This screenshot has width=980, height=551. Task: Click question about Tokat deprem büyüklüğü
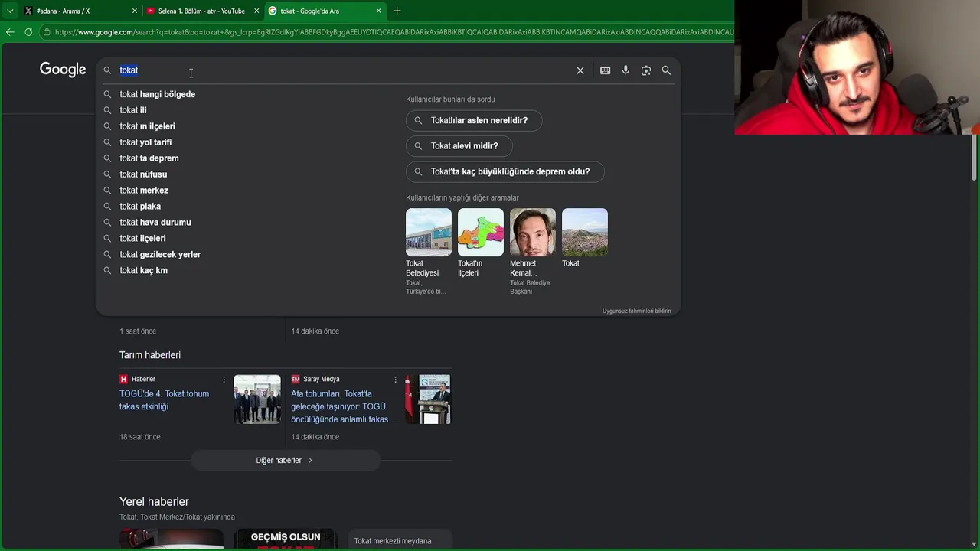505,171
